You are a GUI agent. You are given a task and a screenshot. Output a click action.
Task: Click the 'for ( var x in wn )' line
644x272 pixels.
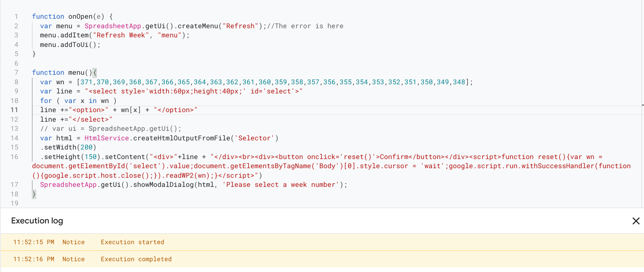click(x=78, y=100)
